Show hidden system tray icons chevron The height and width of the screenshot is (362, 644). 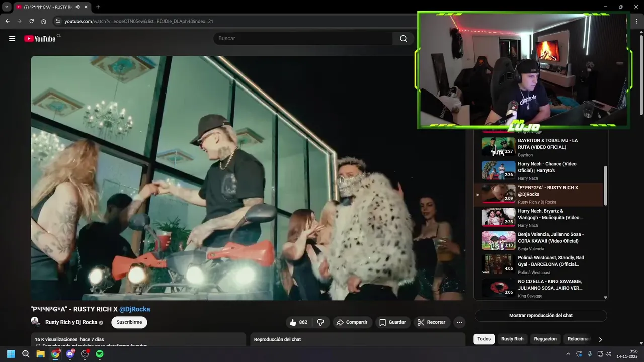(x=568, y=354)
